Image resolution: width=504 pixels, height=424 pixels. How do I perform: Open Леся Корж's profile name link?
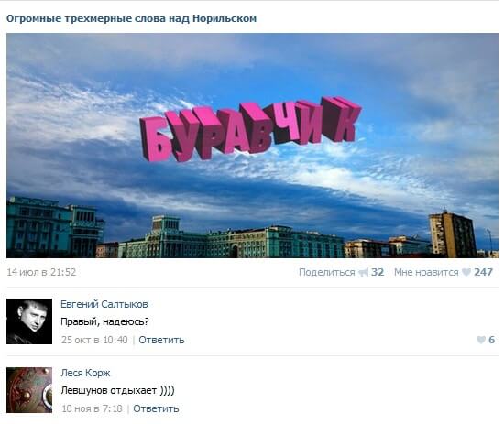85,373
